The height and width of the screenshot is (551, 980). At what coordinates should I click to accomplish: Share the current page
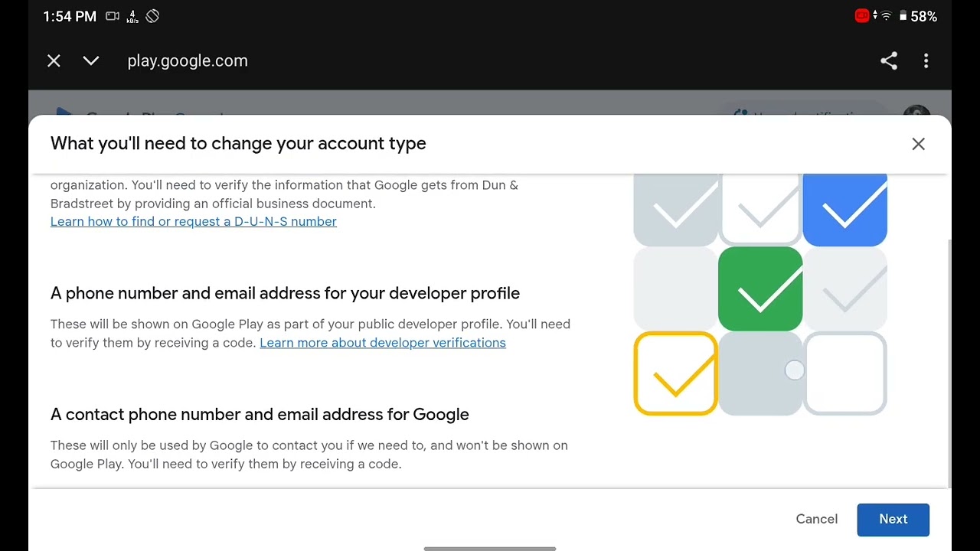pos(888,61)
